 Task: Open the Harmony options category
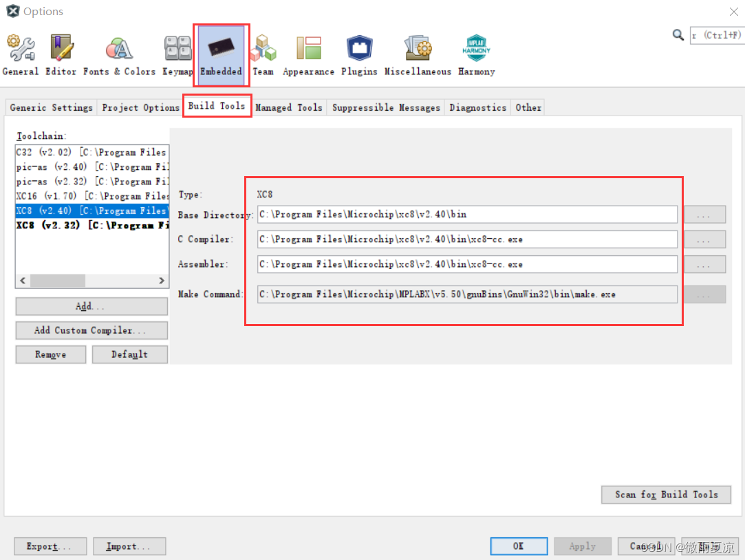[x=476, y=54]
